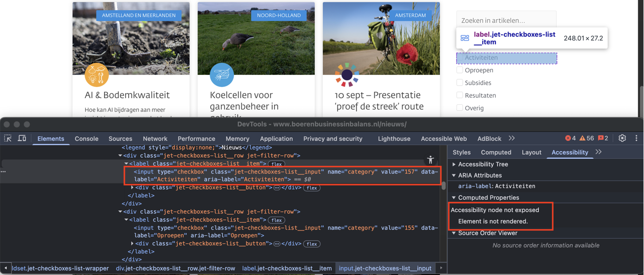Activate the inspect element picker icon
The height and width of the screenshot is (275, 644).
click(8, 139)
